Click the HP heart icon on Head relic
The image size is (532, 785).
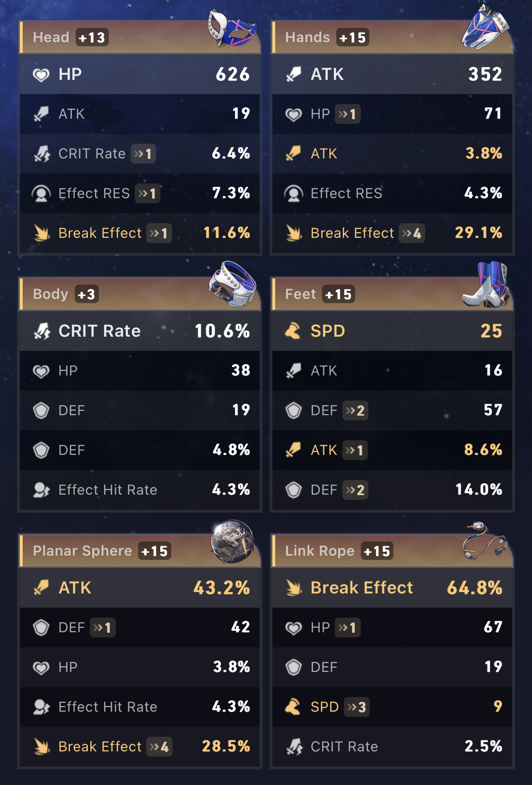(x=41, y=74)
